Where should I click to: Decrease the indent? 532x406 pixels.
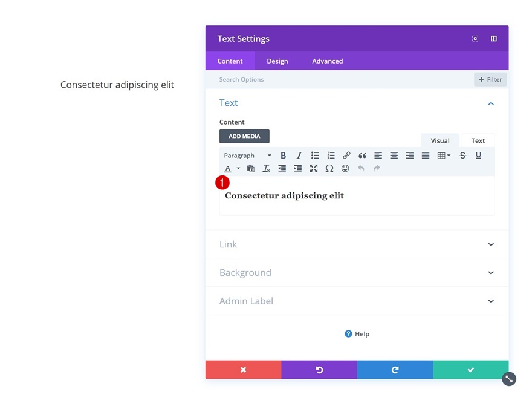tap(282, 168)
